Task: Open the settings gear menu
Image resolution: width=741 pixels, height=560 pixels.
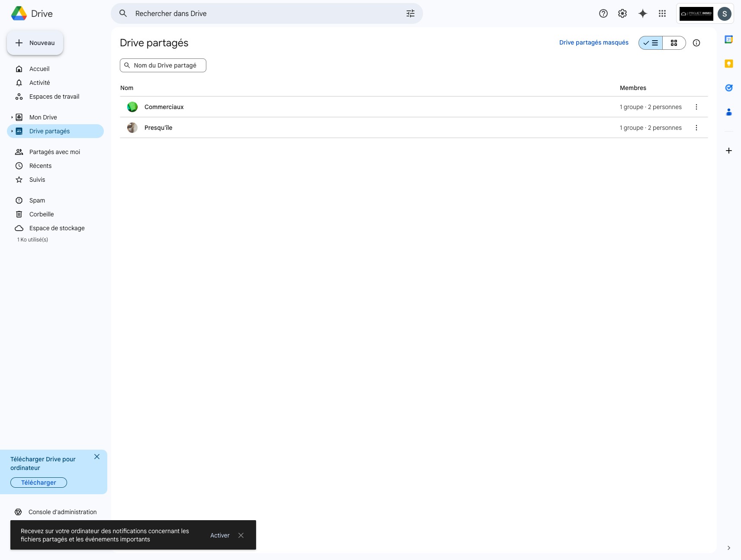Action: 622,13
